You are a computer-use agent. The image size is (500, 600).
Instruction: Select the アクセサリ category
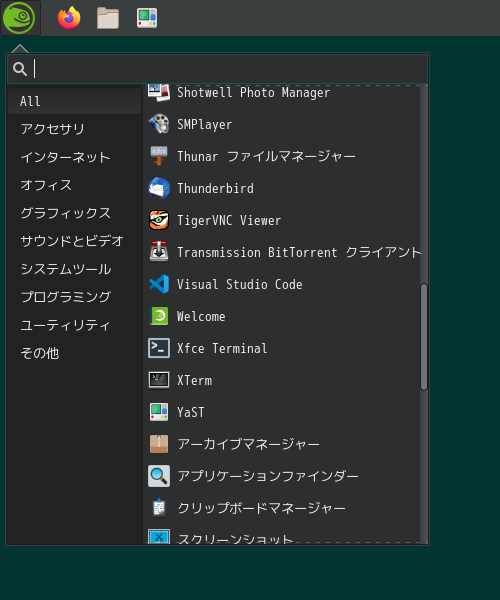point(74,129)
